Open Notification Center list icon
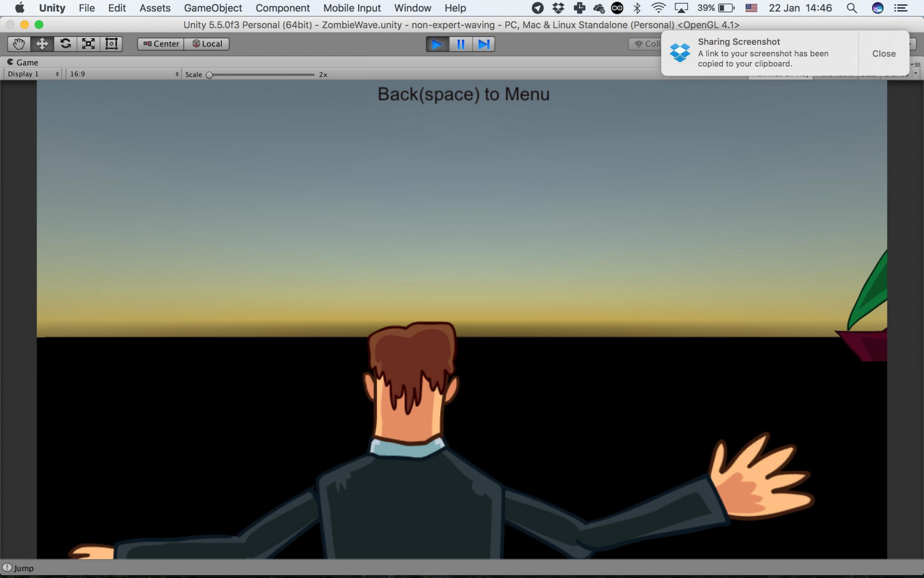Viewport: 924px width, 578px height. pos(900,8)
